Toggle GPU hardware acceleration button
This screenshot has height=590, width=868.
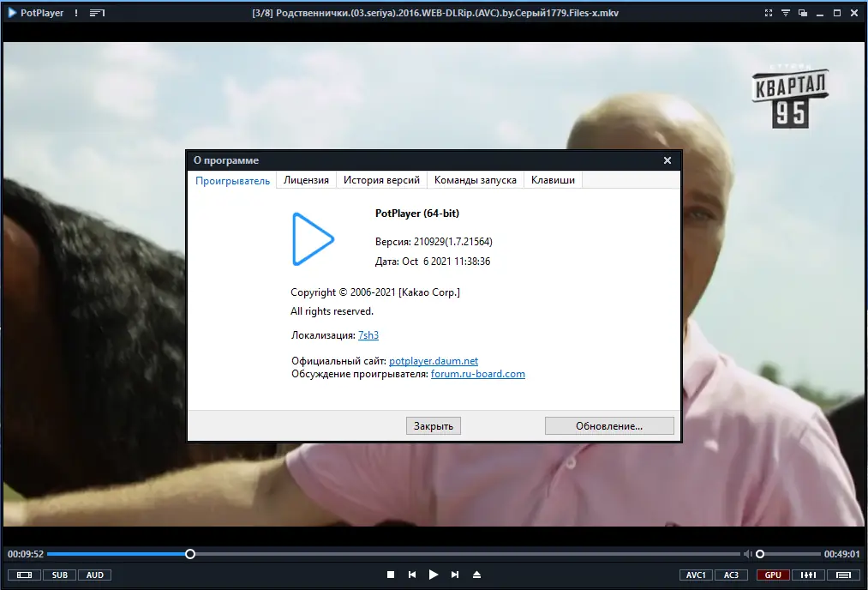click(x=774, y=575)
